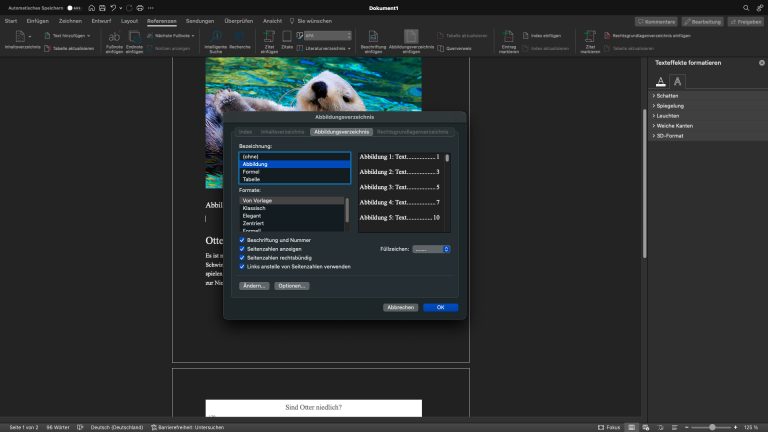Screen dimensions: 768x432
Task: Open Intelligente Suche from the ribbon
Action: (214, 37)
